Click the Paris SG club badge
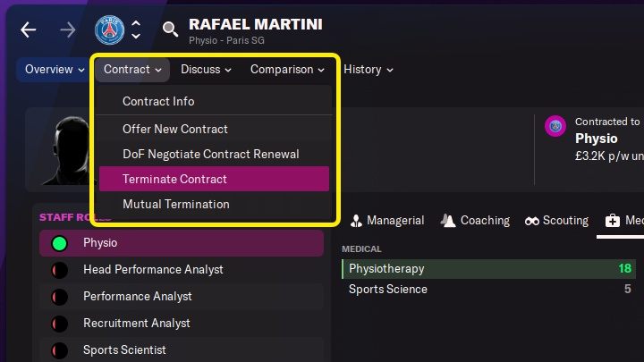This screenshot has width=644, height=362. [109, 29]
